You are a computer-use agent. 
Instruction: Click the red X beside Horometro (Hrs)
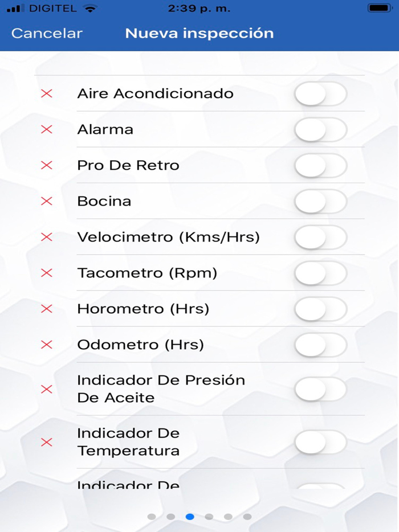point(47,309)
